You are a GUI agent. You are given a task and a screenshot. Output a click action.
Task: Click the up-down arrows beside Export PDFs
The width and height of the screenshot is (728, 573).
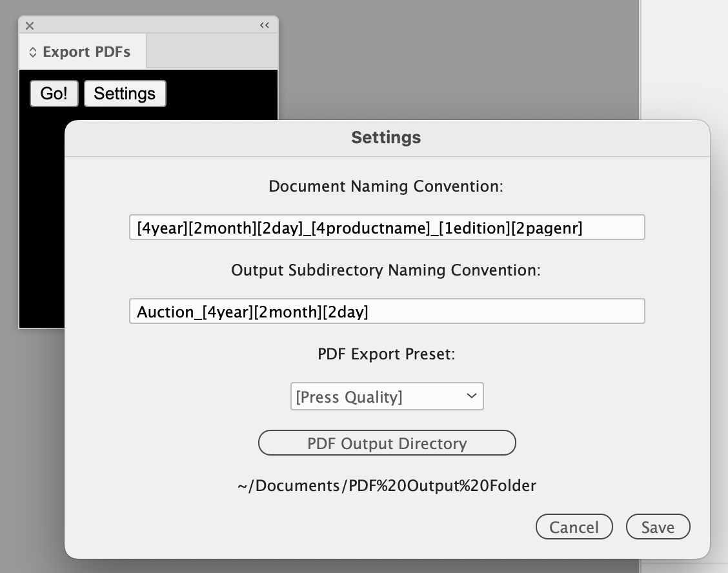33,52
